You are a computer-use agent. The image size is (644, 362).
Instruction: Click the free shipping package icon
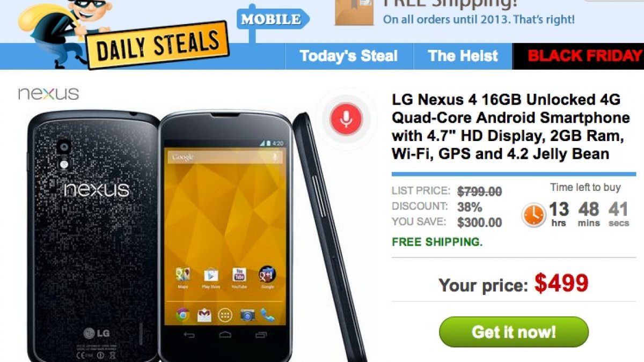[354, 12]
